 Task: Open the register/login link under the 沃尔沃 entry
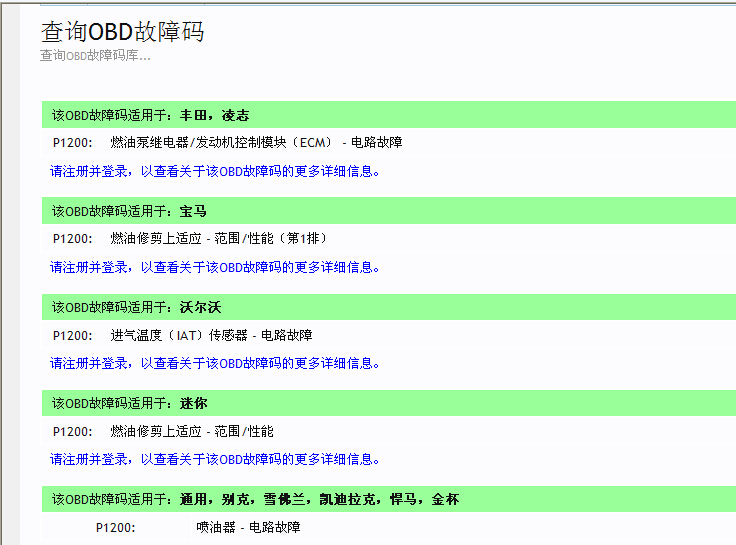(215, 363)
